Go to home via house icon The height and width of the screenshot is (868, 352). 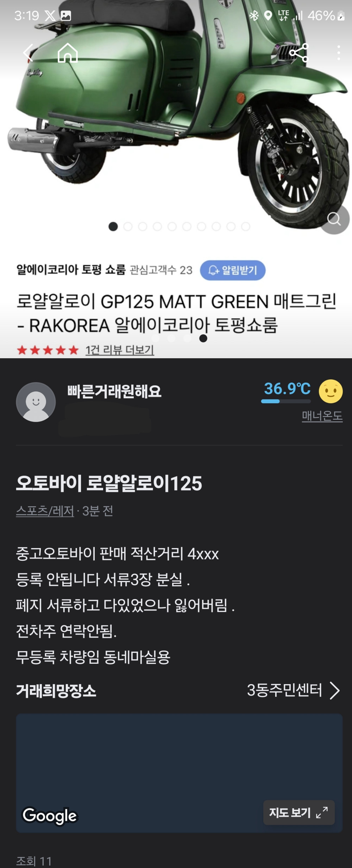point(68,53)
